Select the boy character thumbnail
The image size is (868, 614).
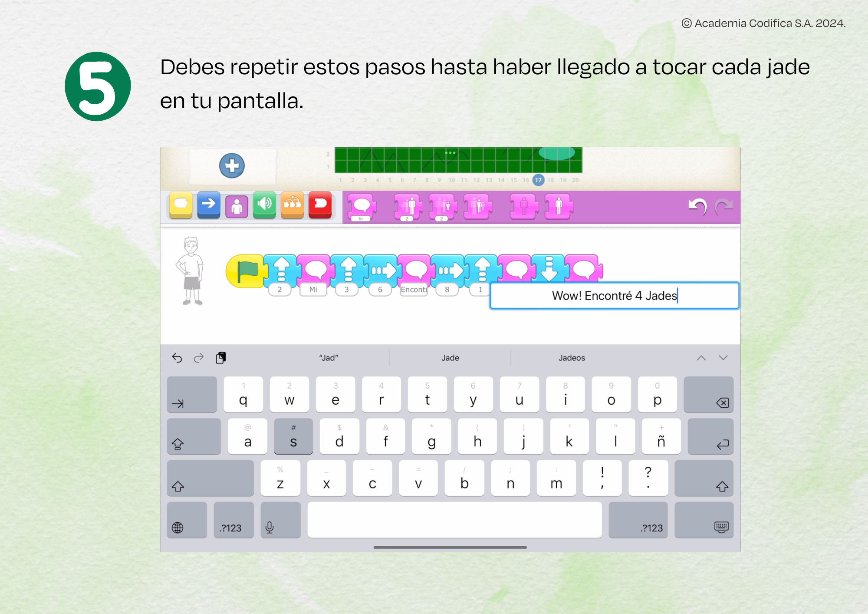click(190, 271)
